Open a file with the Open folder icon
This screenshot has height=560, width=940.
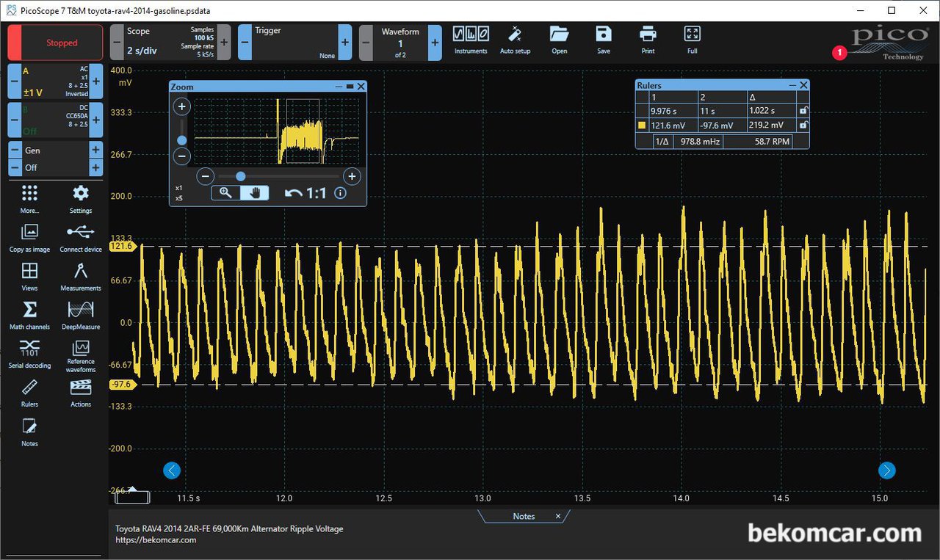click(559, 40)
